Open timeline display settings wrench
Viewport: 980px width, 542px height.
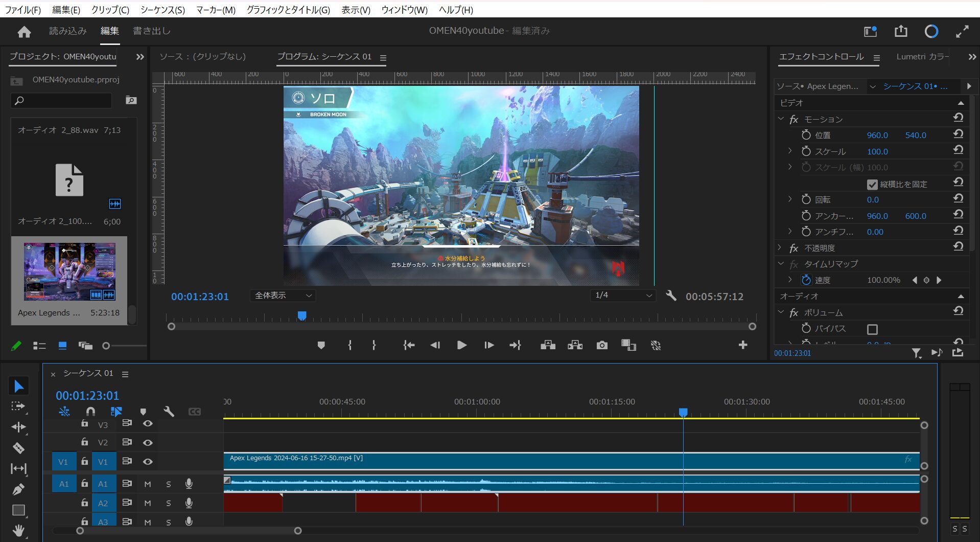pos(169,411)
